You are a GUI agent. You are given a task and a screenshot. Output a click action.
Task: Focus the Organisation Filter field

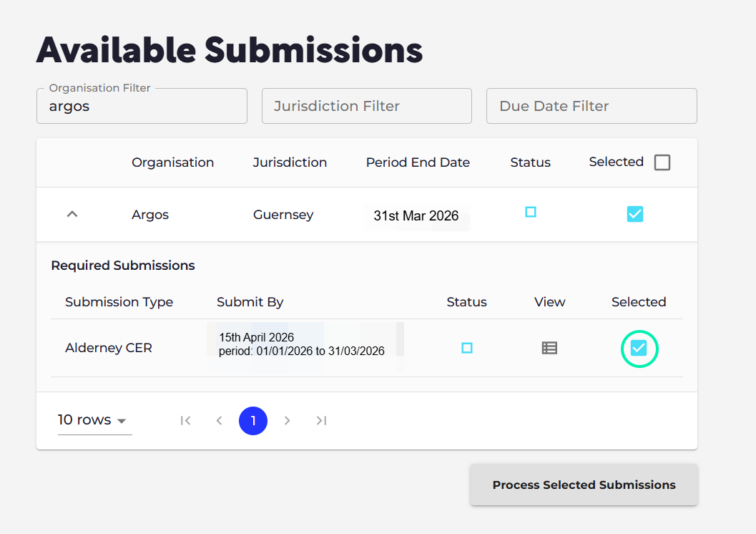tap(142, 106)
